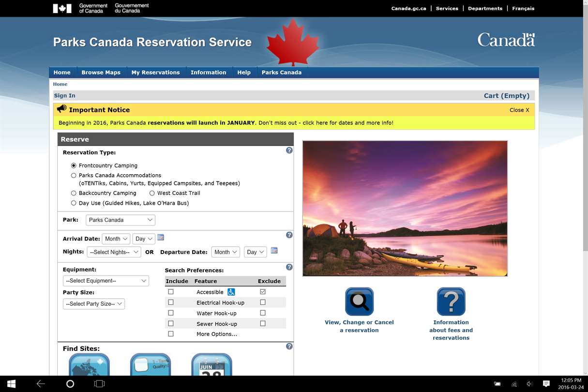588x392 pixels.
Task: Open the Departure Date calendar picker icon
Action: 274,251
